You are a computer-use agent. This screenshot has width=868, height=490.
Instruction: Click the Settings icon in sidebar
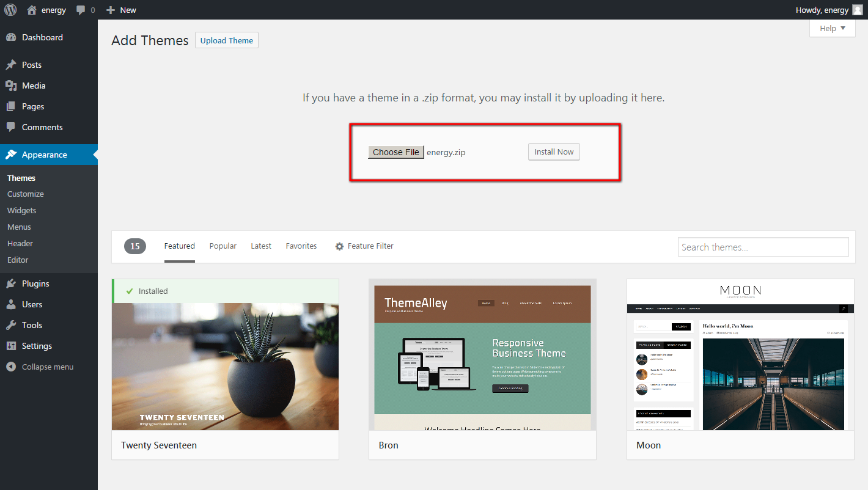[x=11, y=346]
